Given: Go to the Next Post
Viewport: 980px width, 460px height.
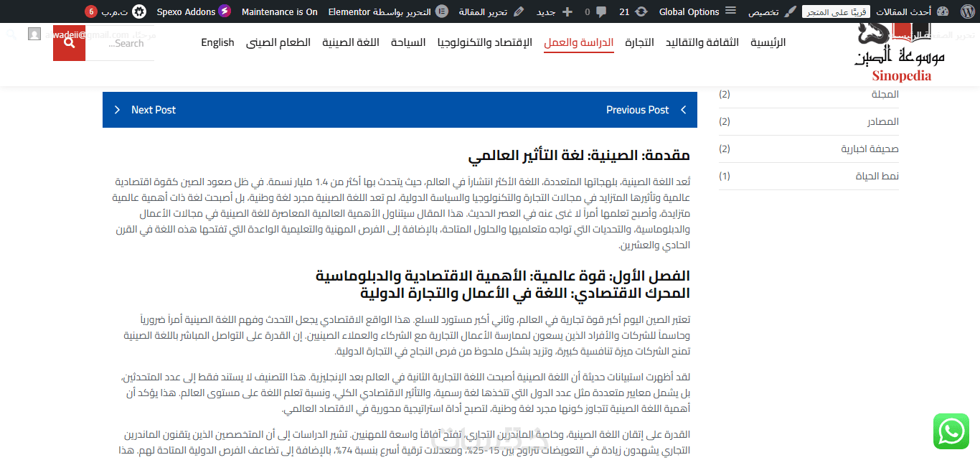Looking at the screenshot, I should [x=145, y=110].
